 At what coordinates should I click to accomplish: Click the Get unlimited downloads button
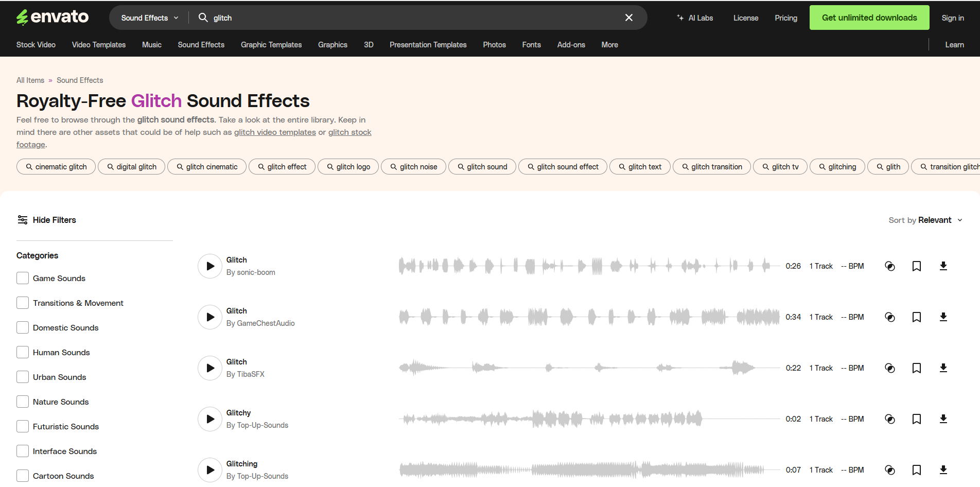tap(869, 17)
